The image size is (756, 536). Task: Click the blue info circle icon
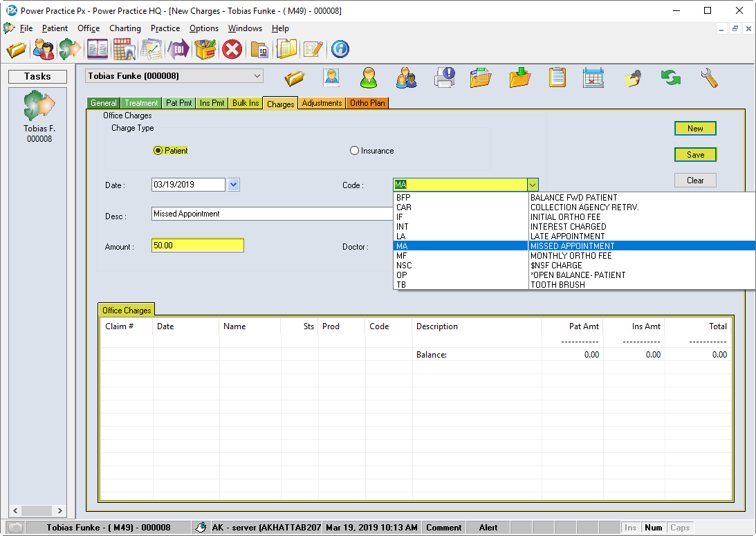tap(340, 49)
